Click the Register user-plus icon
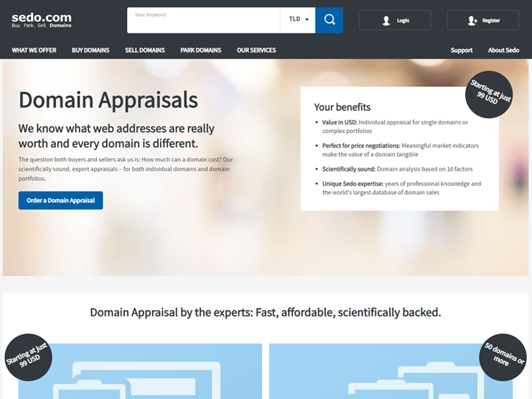 [x=472, y=21]
